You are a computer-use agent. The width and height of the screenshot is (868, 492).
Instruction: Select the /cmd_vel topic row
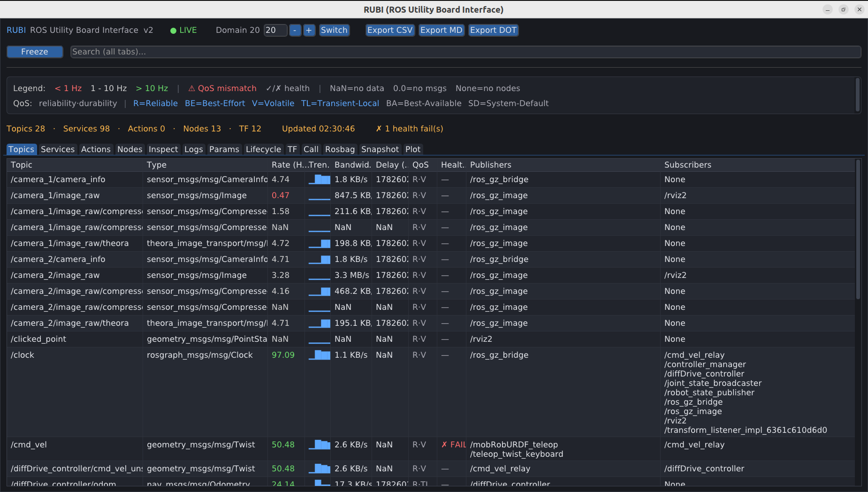pyautogui.click(x=431, y=449)
